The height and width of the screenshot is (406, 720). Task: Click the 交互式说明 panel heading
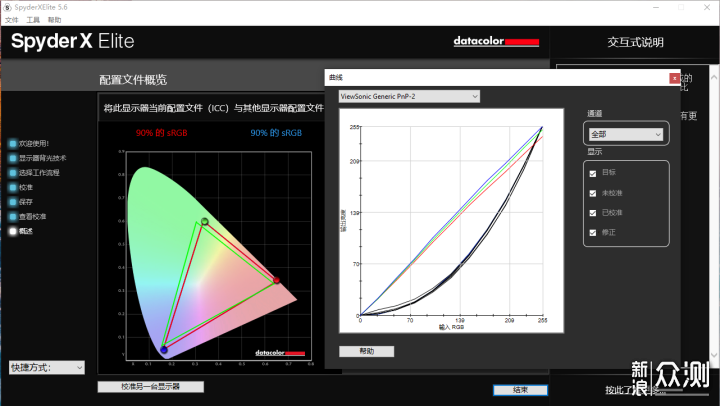[x=636, y=42]
